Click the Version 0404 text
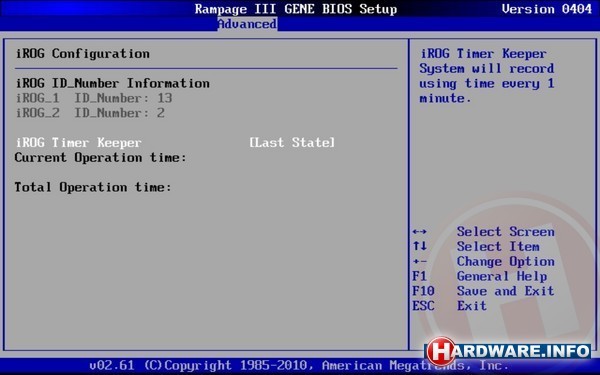The width and height of the screenshot is (600, 375). point(547,9)
